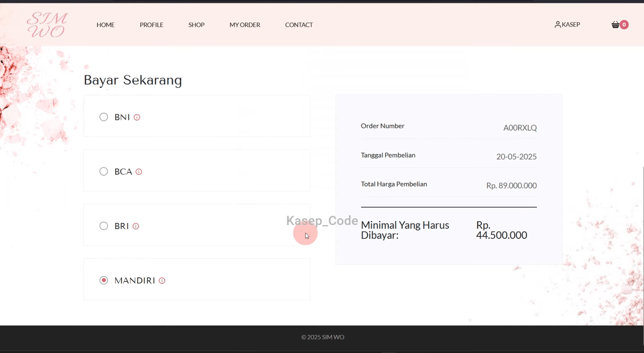
Task: Open the PROFILE menu item
Action: click(151, 25)
